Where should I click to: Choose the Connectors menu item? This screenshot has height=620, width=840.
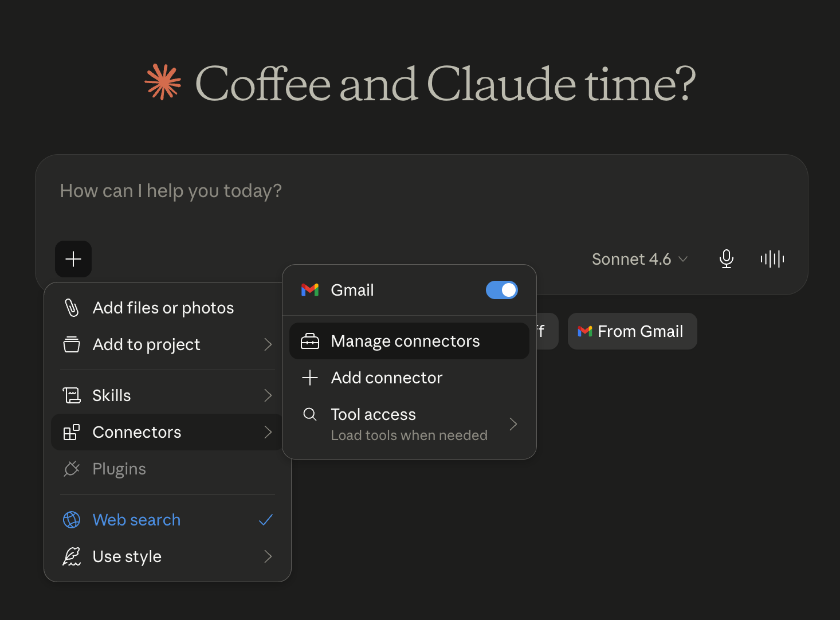pyautogui.click(x=167, y=432)
